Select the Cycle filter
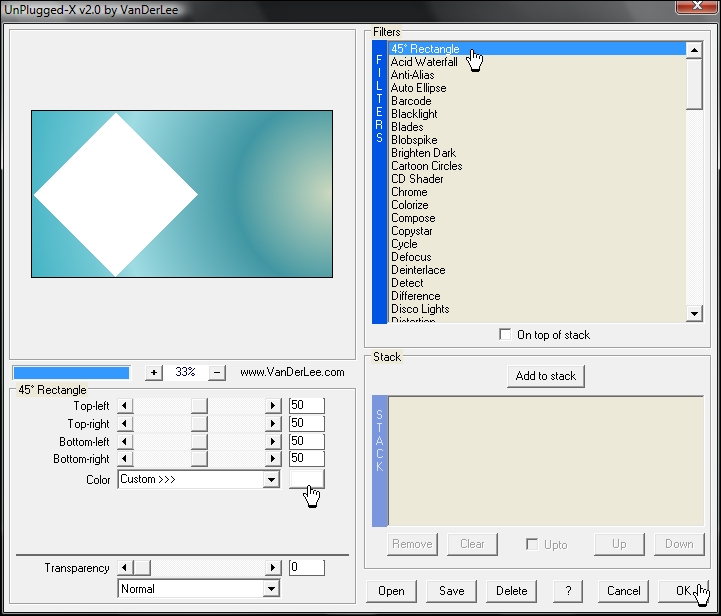721x616 pixels. pos(537,244)
